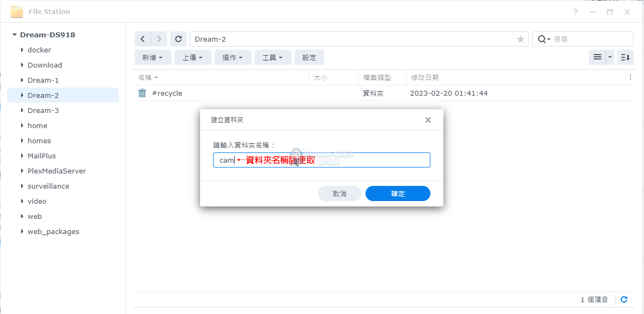Click the sorting icon on the toolbar right

point(625,57)
